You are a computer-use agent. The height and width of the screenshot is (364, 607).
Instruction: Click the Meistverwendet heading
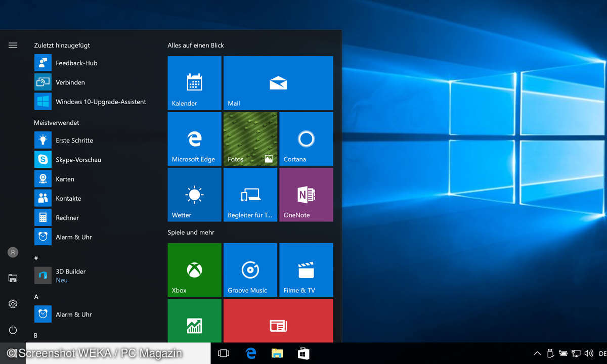pos(57,123)
